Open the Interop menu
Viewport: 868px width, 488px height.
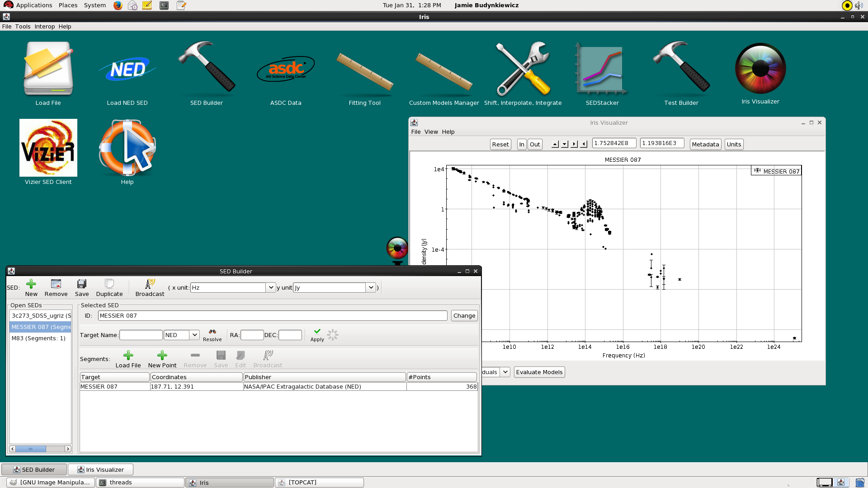pyautogui.click(x=45, y=26)
